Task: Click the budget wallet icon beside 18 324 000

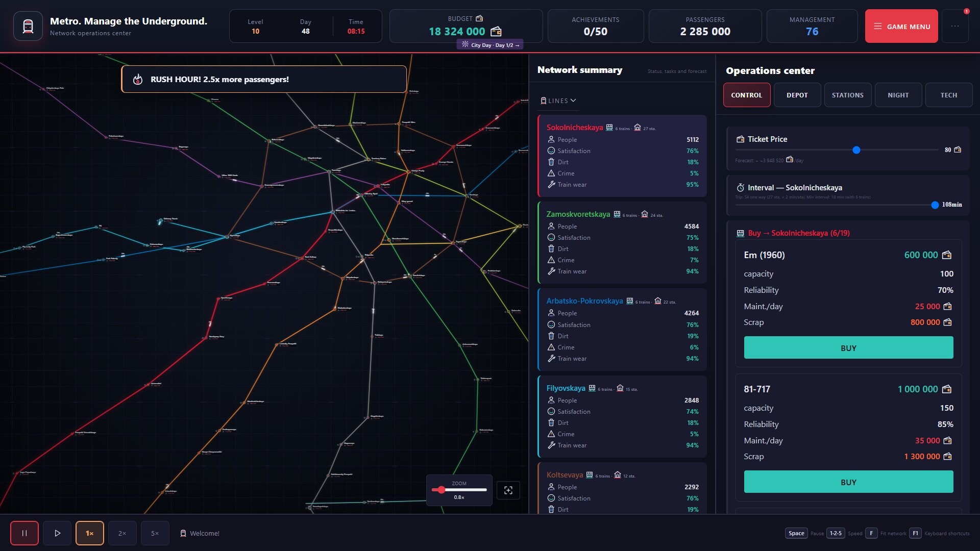Action: pyautogui.click(x=496, y=32)
